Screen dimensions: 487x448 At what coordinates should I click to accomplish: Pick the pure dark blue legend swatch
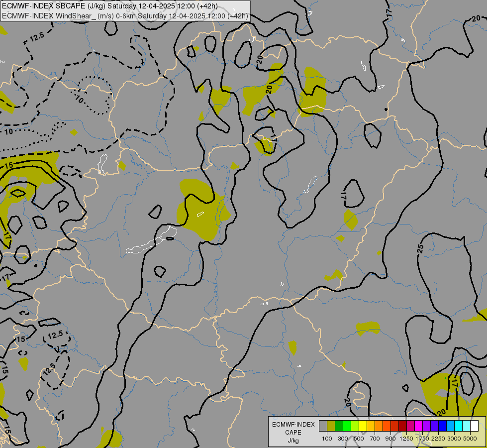[x=443, y=426]
